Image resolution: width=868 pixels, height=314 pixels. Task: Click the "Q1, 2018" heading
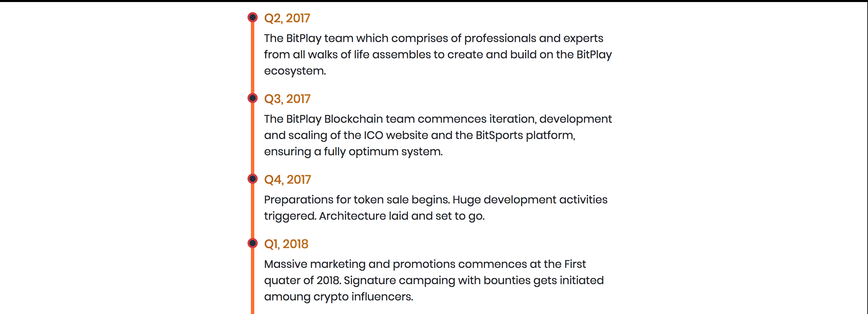pyautogui.click(x=286, y=244)
